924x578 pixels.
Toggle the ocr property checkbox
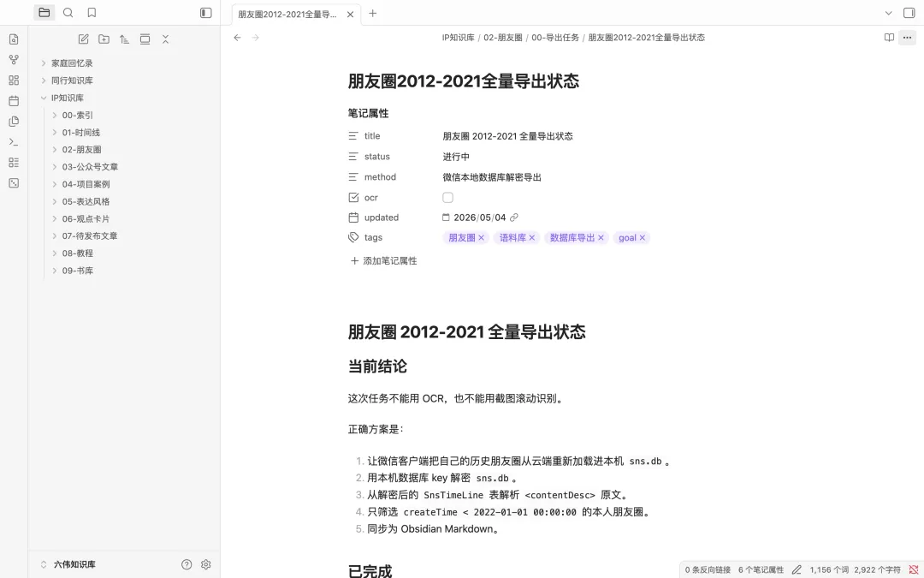(x=447, y=198)
